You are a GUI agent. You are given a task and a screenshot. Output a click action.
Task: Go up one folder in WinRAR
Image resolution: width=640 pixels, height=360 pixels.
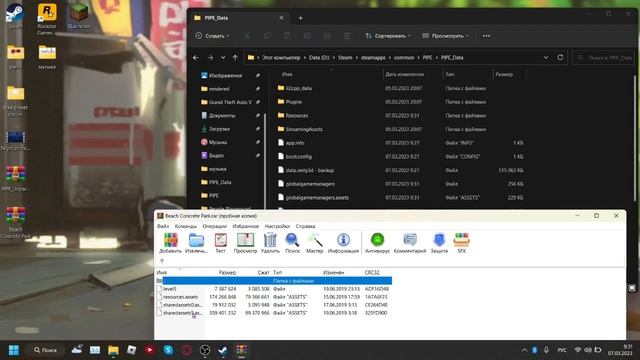(162, 261)
